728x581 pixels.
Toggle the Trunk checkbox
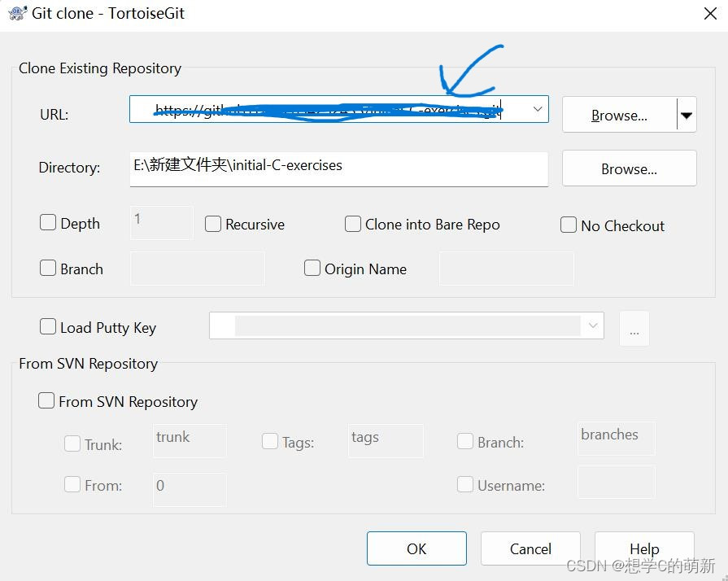coord(72,443)
